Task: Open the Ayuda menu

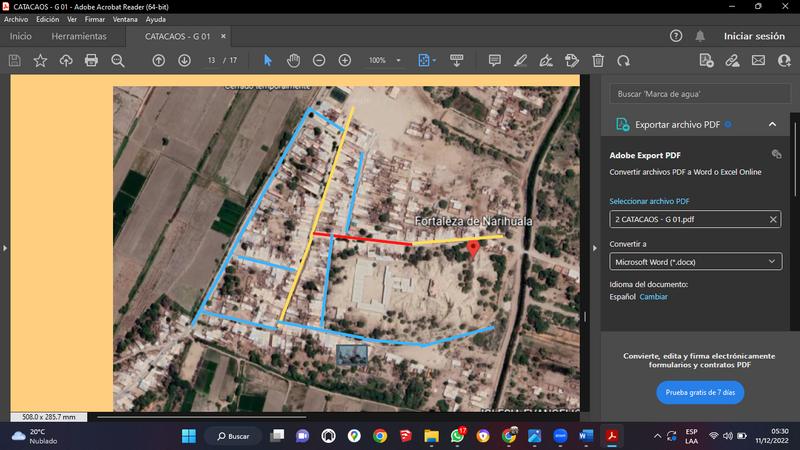Action: click(156, 19)
